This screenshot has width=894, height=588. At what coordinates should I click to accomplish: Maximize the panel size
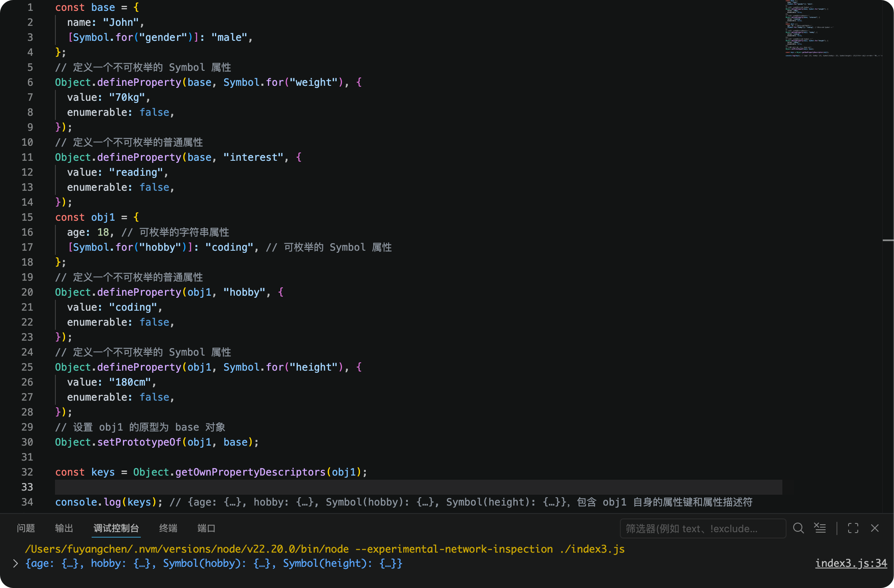coord(853,528)
